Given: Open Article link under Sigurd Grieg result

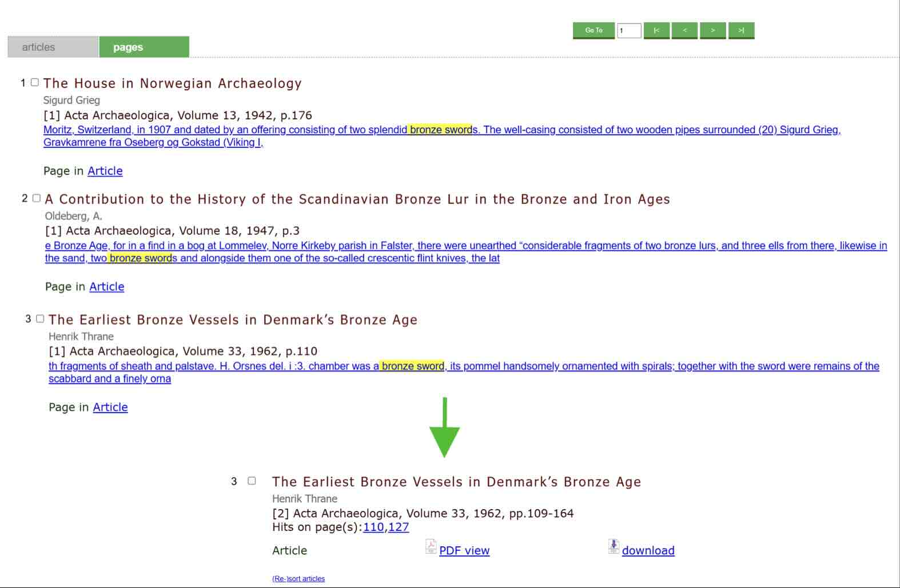Looking at the screenshot, I should point(105,171).
